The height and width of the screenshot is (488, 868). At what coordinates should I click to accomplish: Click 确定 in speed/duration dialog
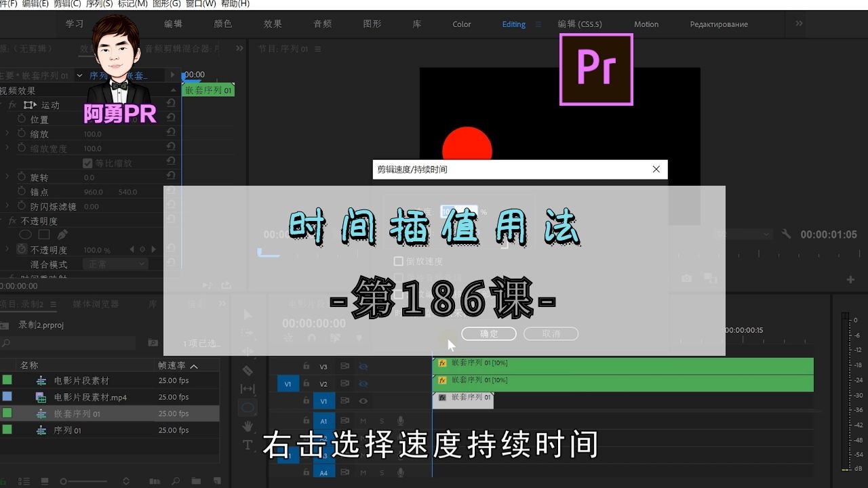click(489, 333)
